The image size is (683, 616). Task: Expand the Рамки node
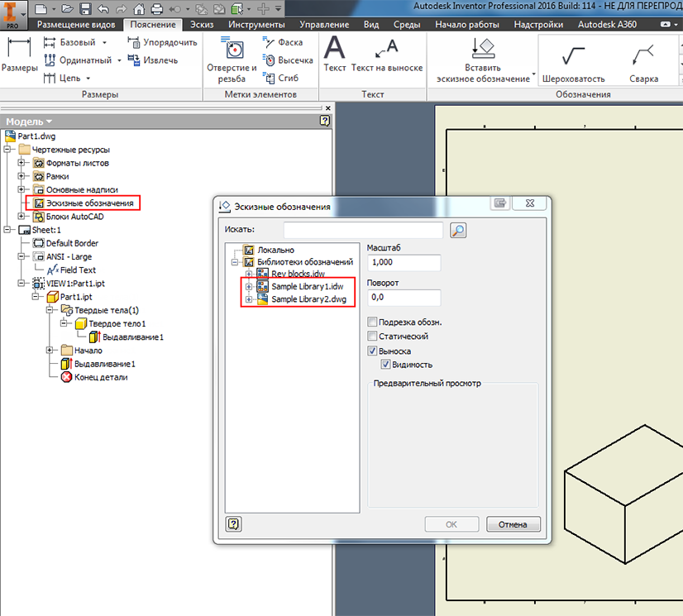pyautogui.click(x=21, y=176)
